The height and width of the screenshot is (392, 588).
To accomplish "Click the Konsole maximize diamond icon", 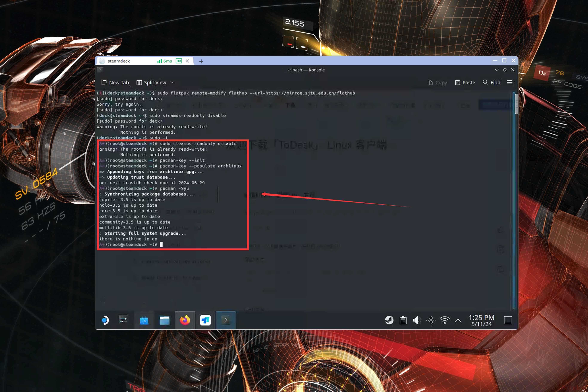I will point(504,70).
